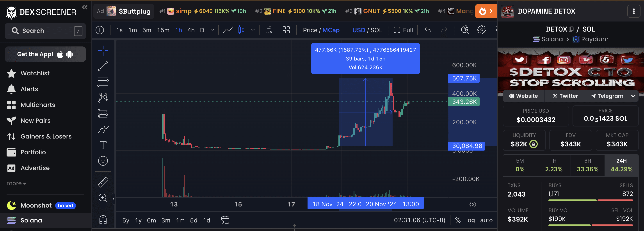Expand the more sidebar menu
The height and width of the screenshot is (231, 644).
click(16, 183)
